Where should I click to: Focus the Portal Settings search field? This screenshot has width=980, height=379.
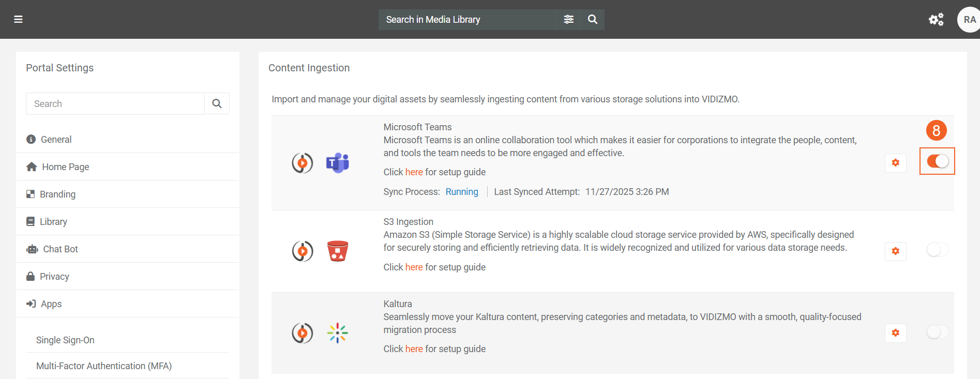point(115,104)
